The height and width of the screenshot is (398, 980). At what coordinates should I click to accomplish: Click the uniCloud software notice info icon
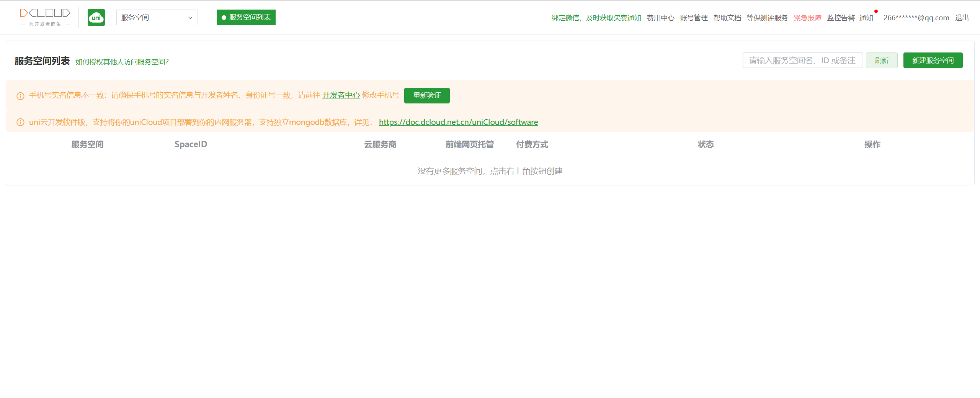(x=20, y=122)
